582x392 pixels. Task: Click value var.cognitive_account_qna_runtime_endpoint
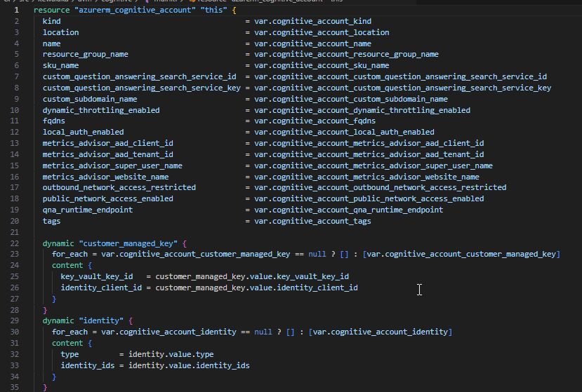pos(348,210)
